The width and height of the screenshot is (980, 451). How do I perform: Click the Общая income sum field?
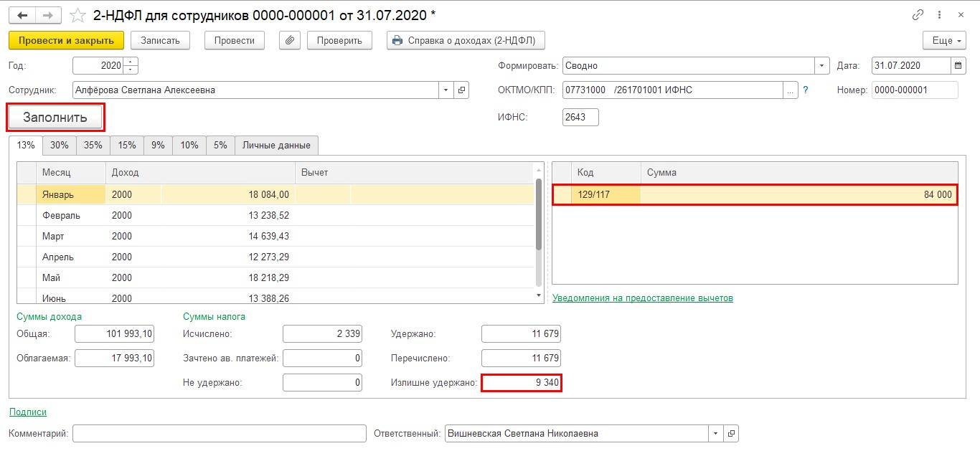[114, 333]
